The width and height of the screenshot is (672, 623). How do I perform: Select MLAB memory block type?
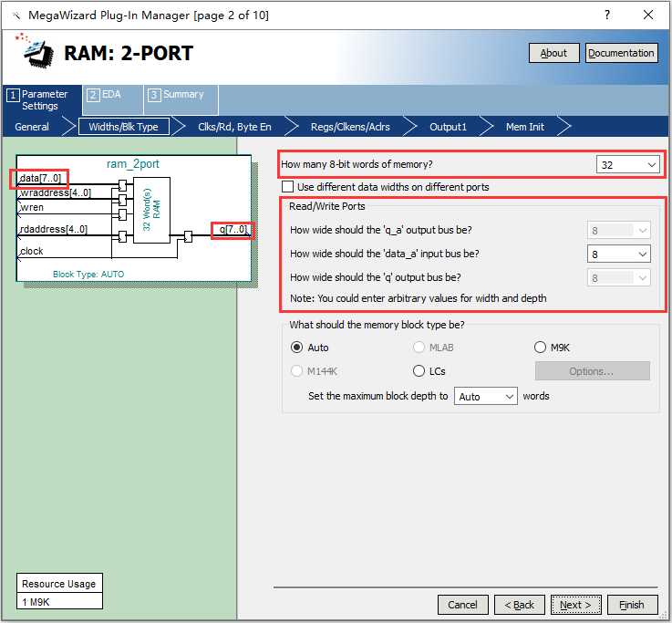[x=419, y=348]
